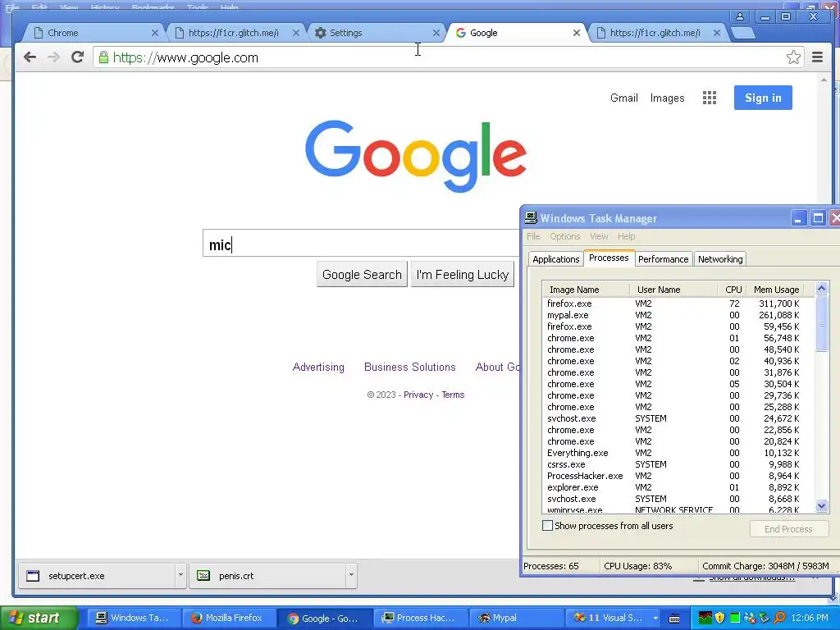840x630 pixels.
Task: Switch to the Settings browser tab
Action: pos(375,33)
